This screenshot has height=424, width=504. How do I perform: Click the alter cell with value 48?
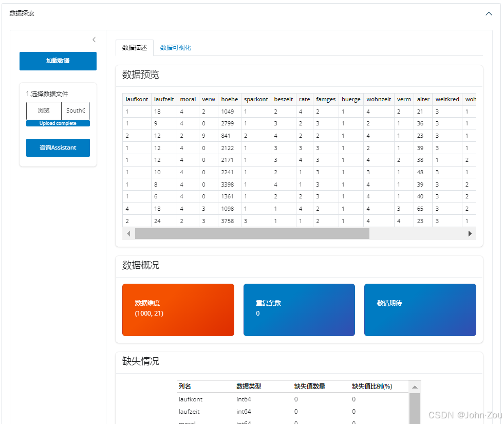423,172
